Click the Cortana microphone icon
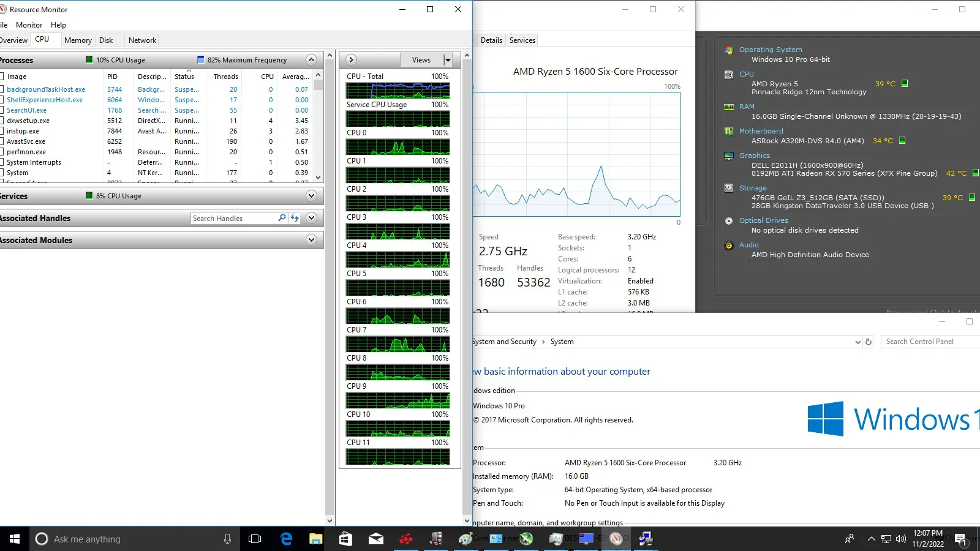This screenshot has height=551, width=980. click(x=227, y=539)
